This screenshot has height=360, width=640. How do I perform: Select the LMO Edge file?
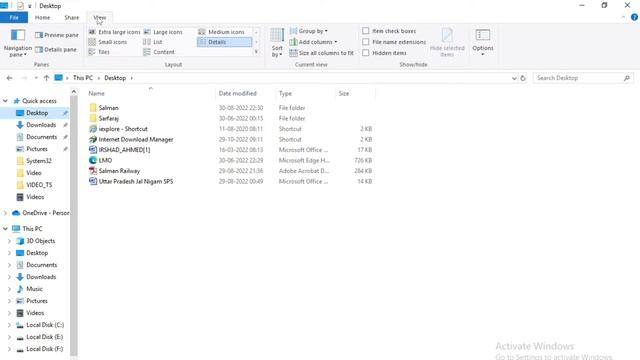[x=105, y=160]
